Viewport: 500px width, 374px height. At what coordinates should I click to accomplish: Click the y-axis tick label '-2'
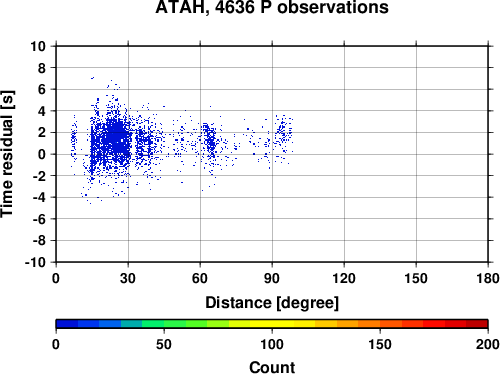(x=39, y=176)
